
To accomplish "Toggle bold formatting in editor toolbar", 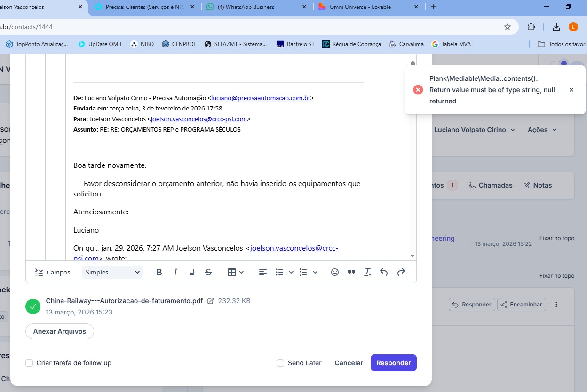I will pos(159,272).
